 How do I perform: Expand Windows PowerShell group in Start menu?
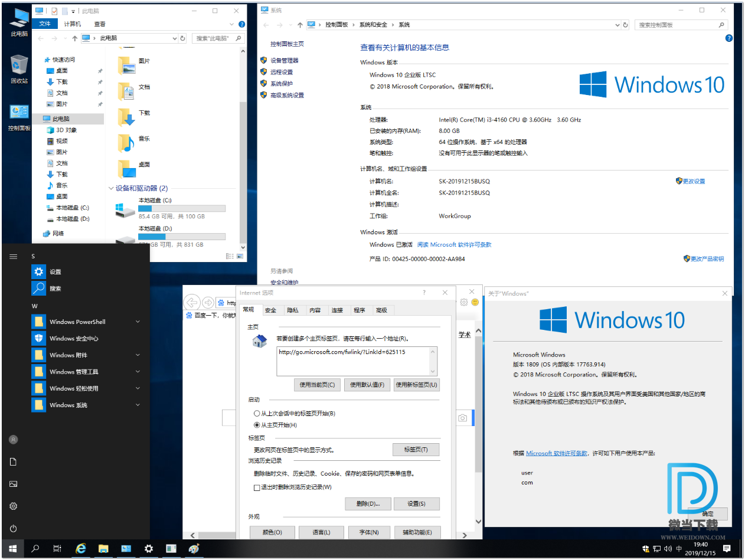[x=138, y=322]
